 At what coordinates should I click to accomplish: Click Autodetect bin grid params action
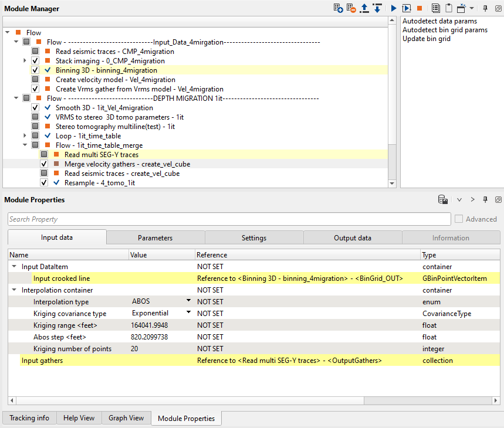coord(444,30)
